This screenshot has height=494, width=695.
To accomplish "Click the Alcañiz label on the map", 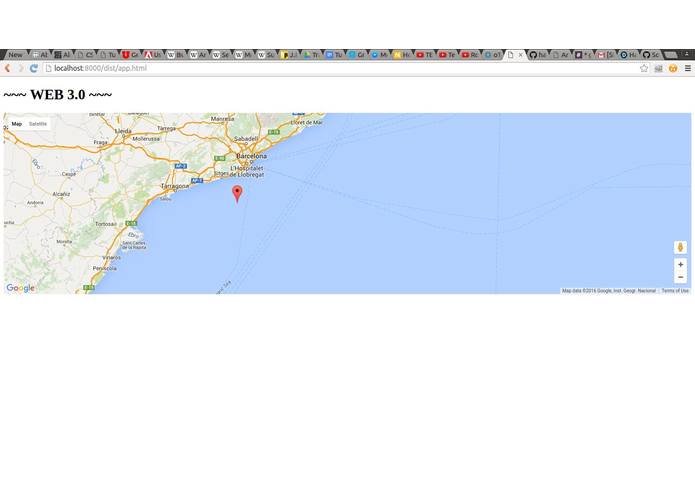I will [x=61, y=194].
